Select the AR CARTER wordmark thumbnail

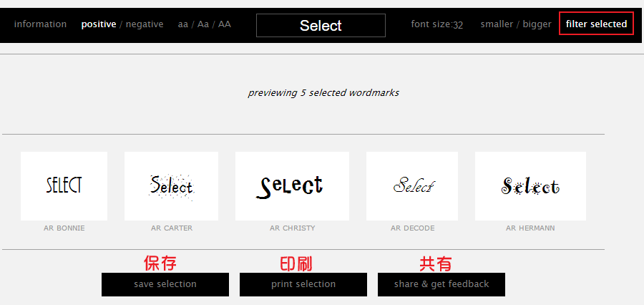[x=171, y=186]
